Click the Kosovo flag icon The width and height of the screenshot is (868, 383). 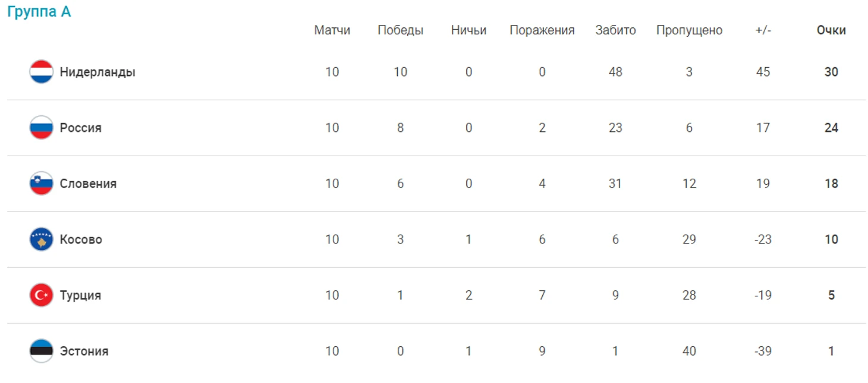click(42, 239)
